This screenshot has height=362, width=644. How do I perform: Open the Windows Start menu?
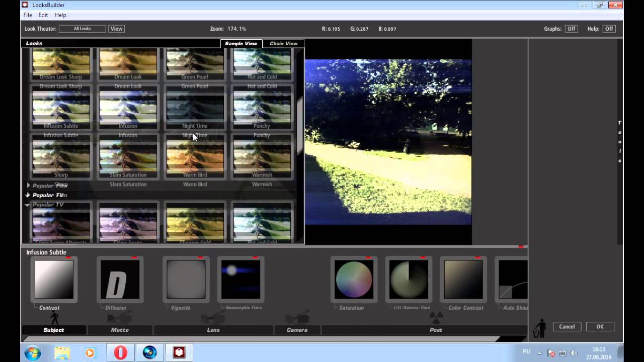coord(33,352)
